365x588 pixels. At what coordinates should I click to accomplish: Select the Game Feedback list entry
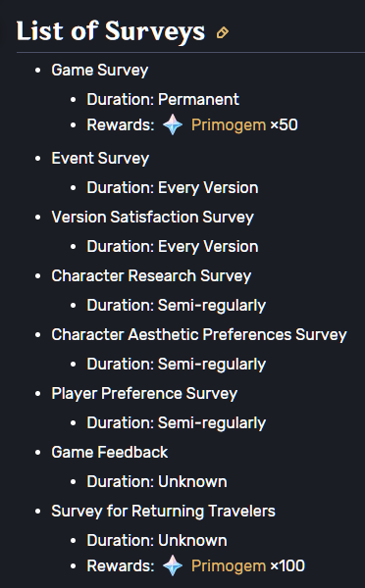click(110, 452)
